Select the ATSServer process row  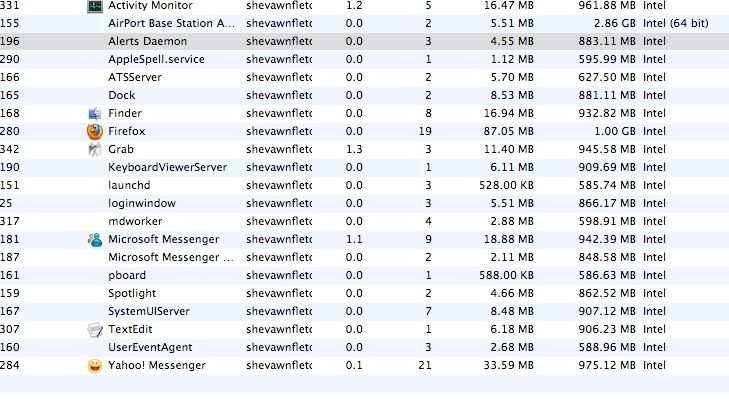136,77
